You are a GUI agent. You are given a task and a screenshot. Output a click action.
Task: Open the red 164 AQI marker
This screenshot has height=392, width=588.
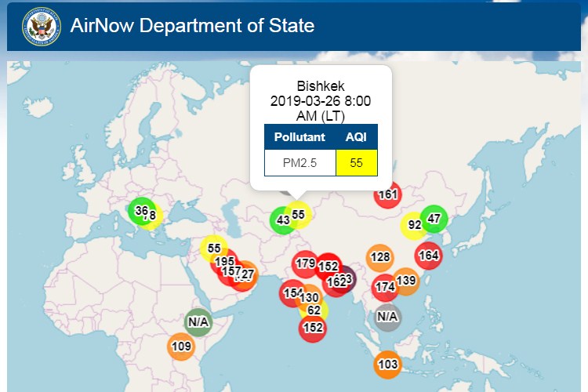pyautogui.click(x=429, y=255)
